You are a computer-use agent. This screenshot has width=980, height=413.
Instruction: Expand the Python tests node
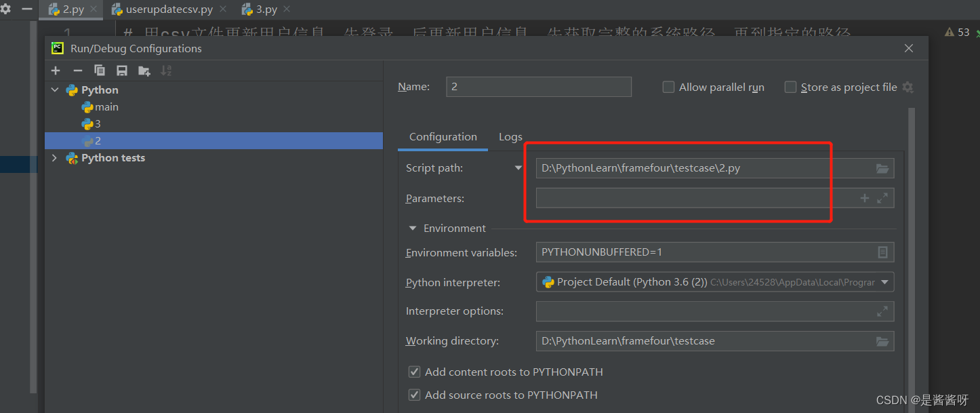coord(55,158)
